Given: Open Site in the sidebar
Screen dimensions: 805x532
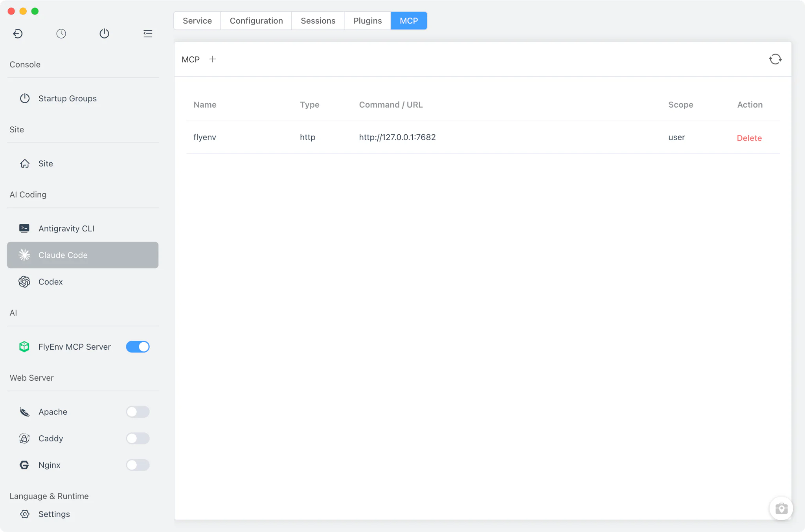Looking at the screenshot, I should tap(83, 163).
